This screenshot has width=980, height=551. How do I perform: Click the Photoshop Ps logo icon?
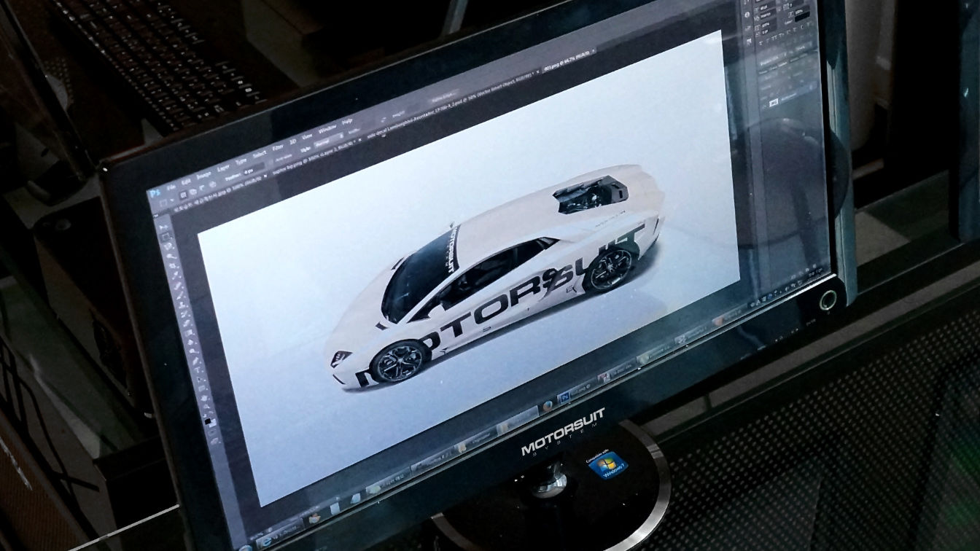click(x=155, y=193)
